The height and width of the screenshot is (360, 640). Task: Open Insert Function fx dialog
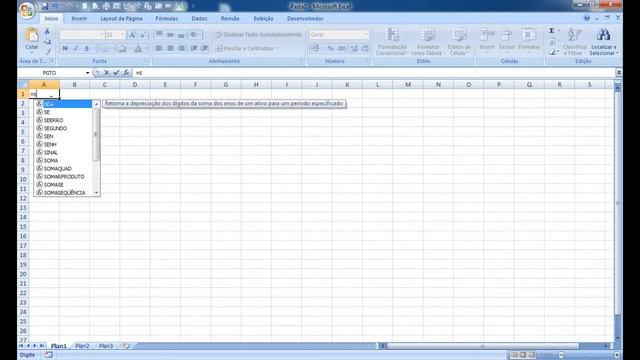coord(126,73)
